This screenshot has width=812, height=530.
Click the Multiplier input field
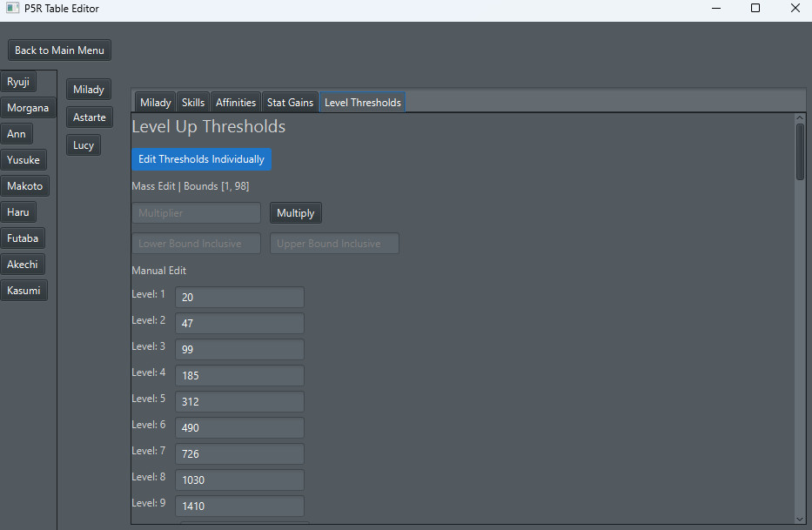pyautogui.click(x=196, y=213)
